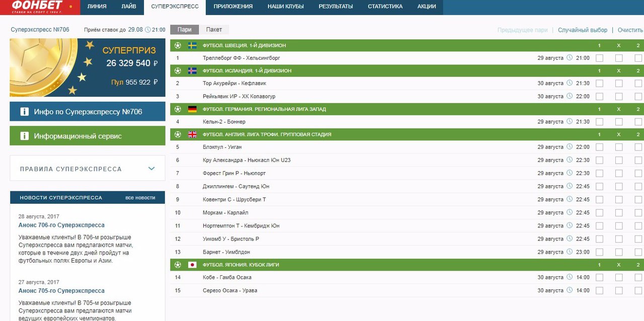The image size is (644, 321).
Task: Open the Статистика menu
Action: [x=385, y=7]
